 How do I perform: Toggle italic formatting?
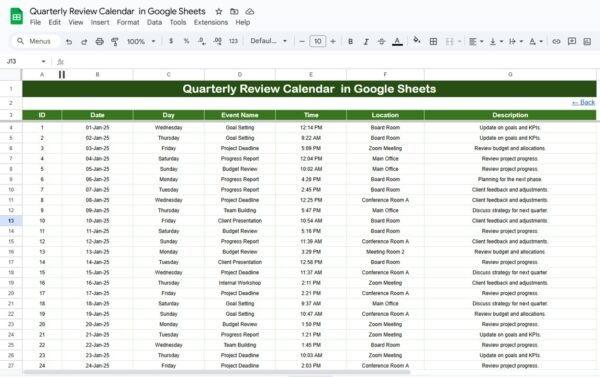tap(366, 41)
